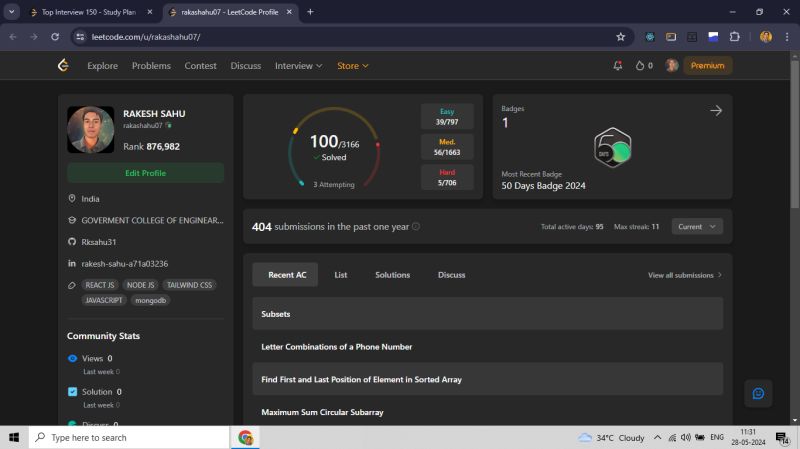Open View all submissions link
This screenshot has width=800, height=449.
[685, 275]
